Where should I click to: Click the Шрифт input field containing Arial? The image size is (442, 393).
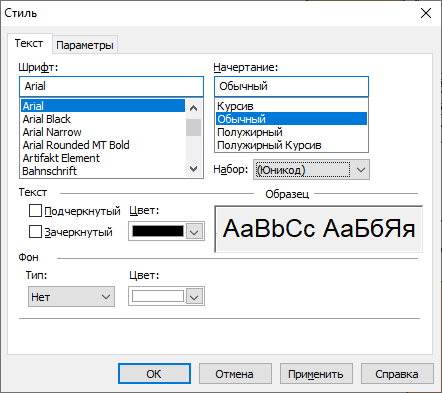click(x=111, y=86)
